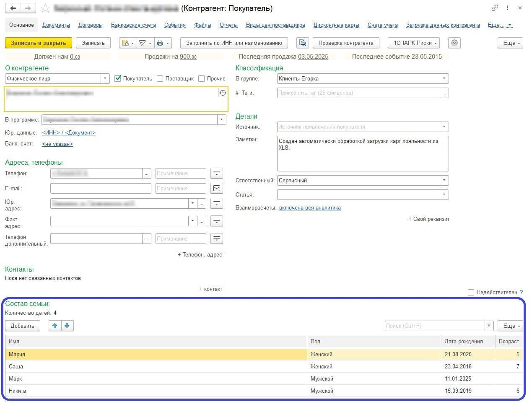This screenshot has width=532, height=412.
Task: Click the back navigation arrow
Action: (x=13, y=8)
